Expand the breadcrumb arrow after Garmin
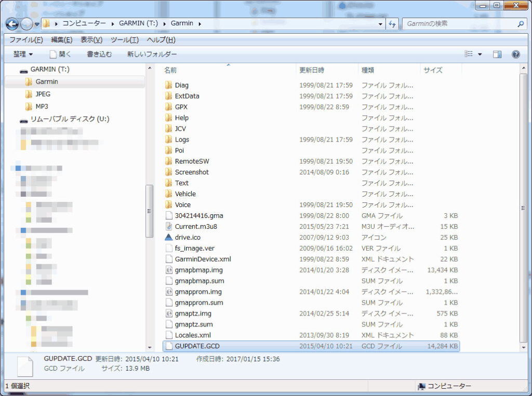532x396 pixels. [199, 24]
